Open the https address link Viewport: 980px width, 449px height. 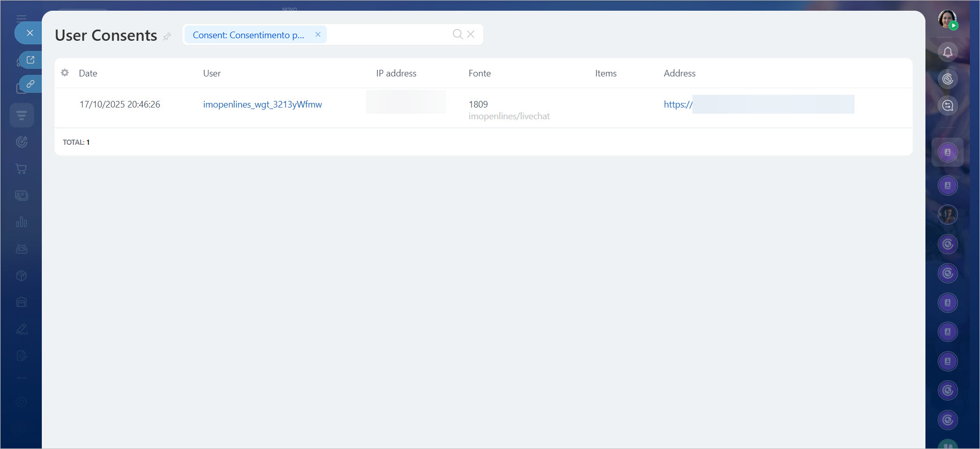678,104
